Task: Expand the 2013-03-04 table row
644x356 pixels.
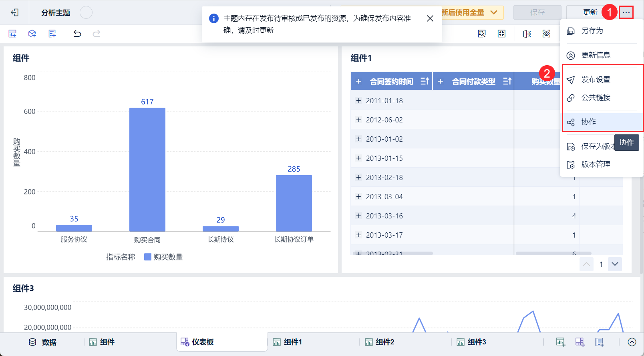Action: pyautogui.click(x=358, y=197)
